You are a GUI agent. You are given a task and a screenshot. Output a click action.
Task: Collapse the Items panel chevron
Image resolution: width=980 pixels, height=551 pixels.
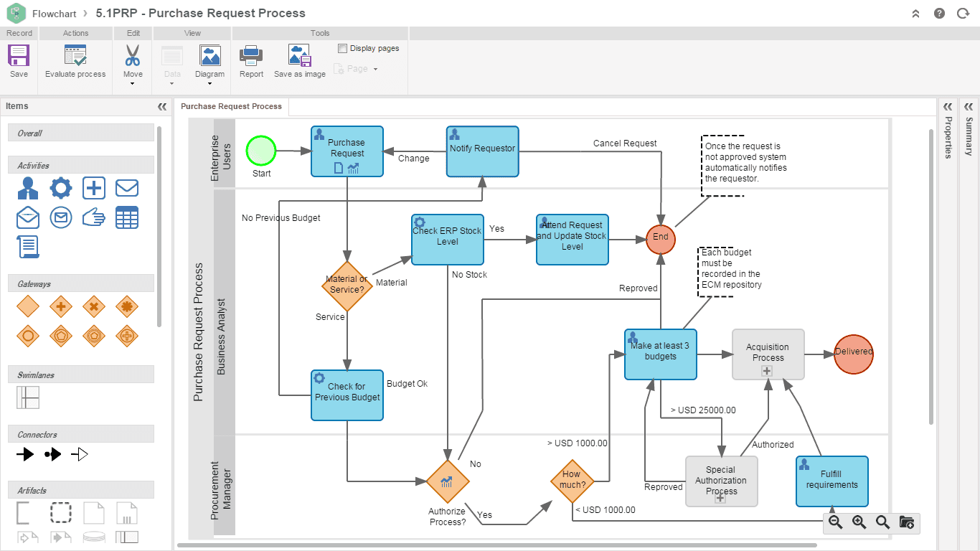coord(162,106)
